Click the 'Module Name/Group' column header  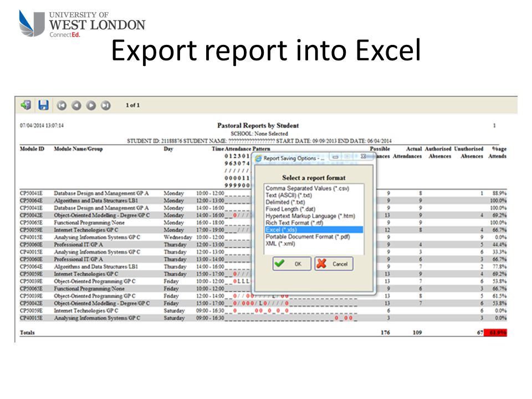(x=78, y=149)
